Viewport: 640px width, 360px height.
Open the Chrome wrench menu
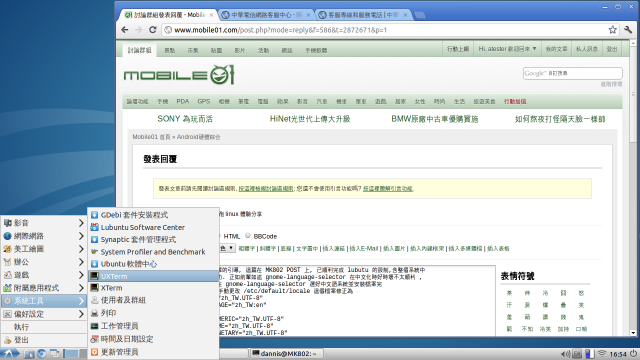[628, 30]
